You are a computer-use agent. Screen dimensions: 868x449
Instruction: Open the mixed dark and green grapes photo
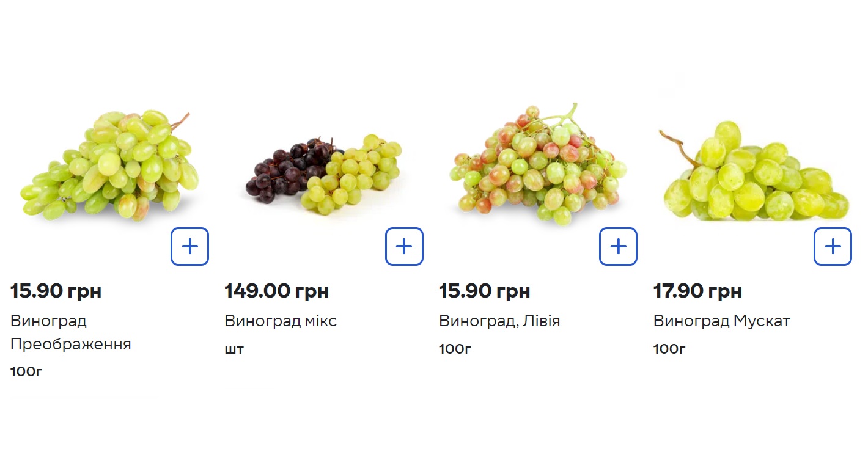point(324,174)
